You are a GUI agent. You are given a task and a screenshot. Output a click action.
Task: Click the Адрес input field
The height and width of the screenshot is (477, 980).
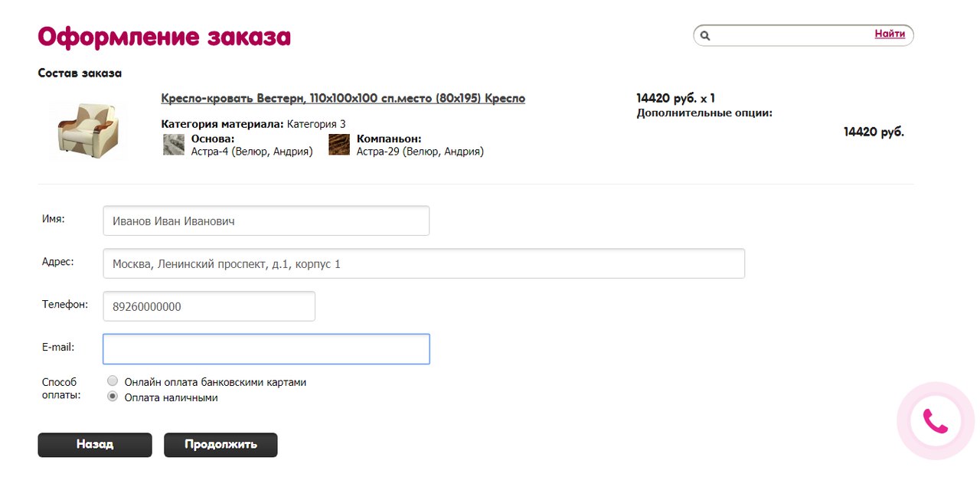(423, 263)
